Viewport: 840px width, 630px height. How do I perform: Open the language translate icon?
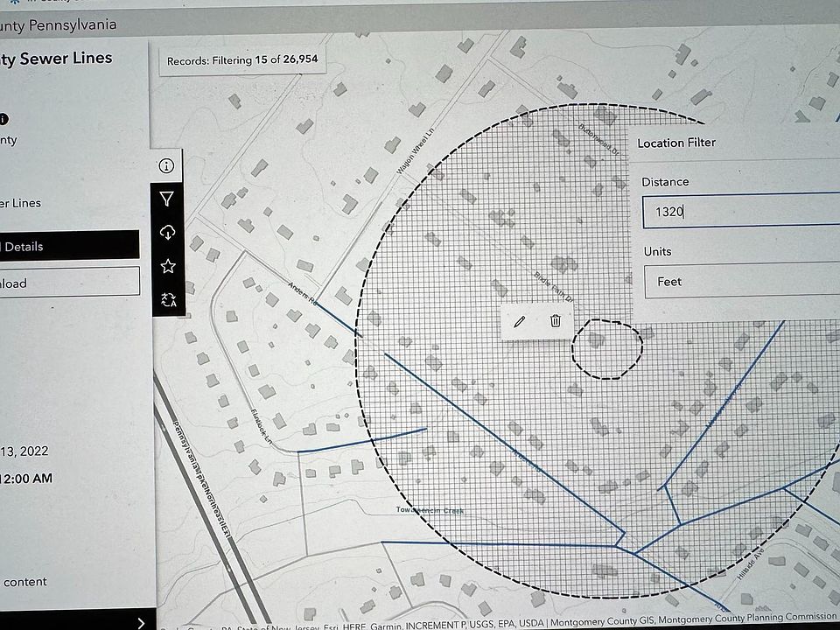[168, 300]
